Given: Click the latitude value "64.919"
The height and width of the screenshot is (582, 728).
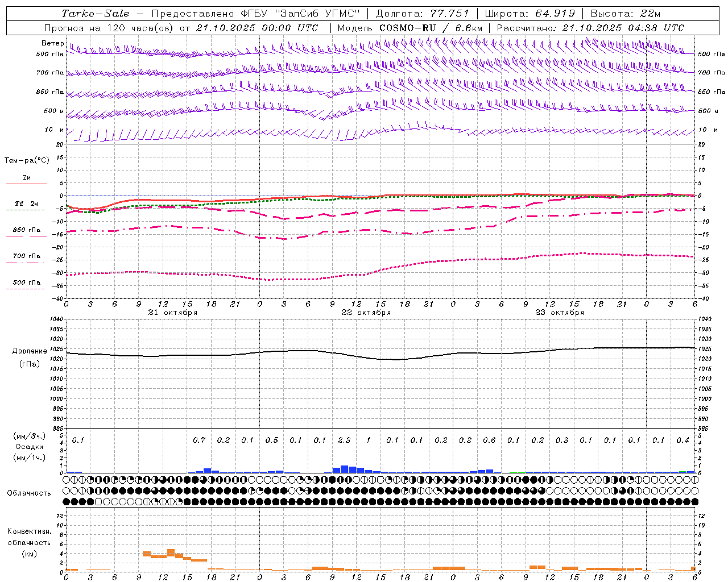Looking at the screenshot, I should point(555,14).
